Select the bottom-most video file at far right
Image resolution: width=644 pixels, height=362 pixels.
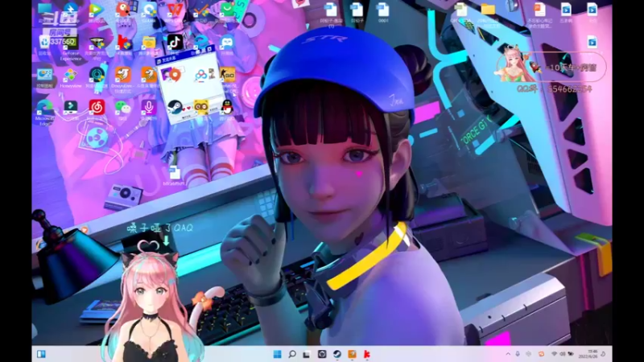592,43
